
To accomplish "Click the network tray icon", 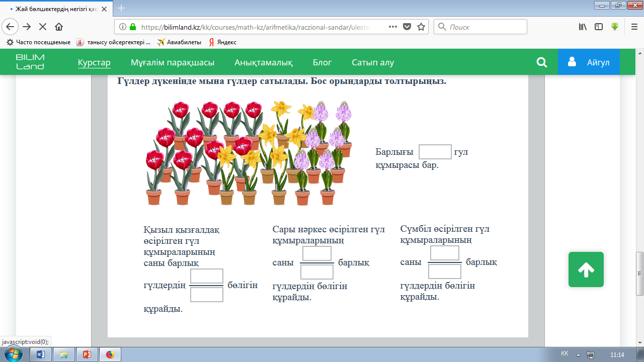I will [x=591, y=354].
